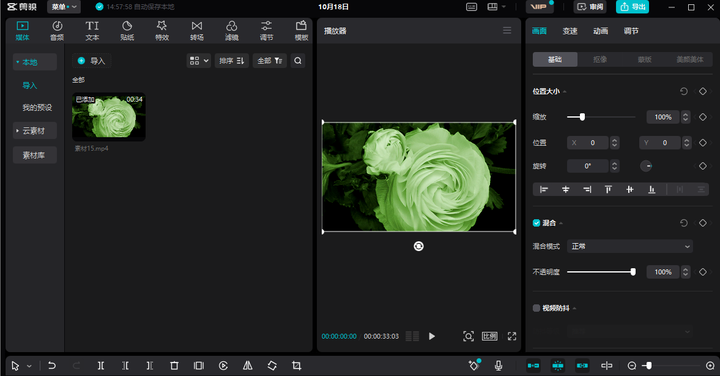This screenshot has height=376, width=720.
Task: Toggle main track magnet in timeline toolbar
Action: [533, 365]
